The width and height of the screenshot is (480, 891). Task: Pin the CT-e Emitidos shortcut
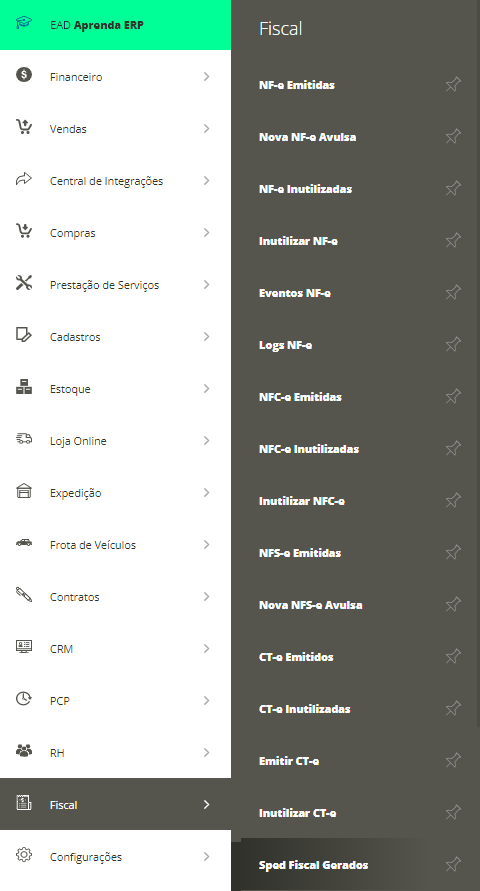453,656
